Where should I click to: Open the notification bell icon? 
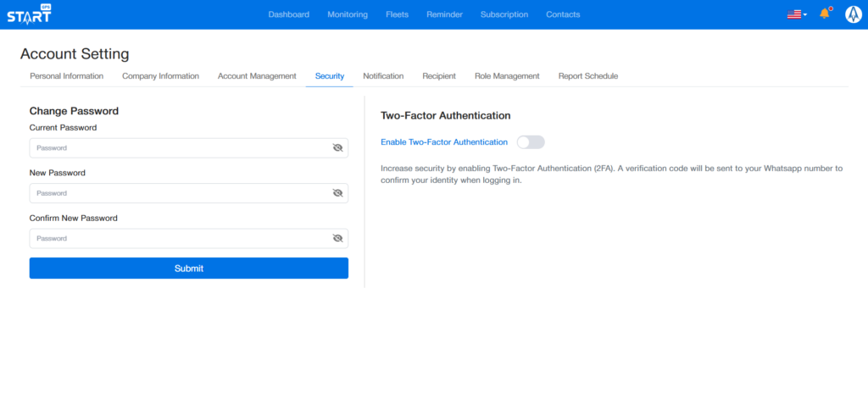[824, 14]
